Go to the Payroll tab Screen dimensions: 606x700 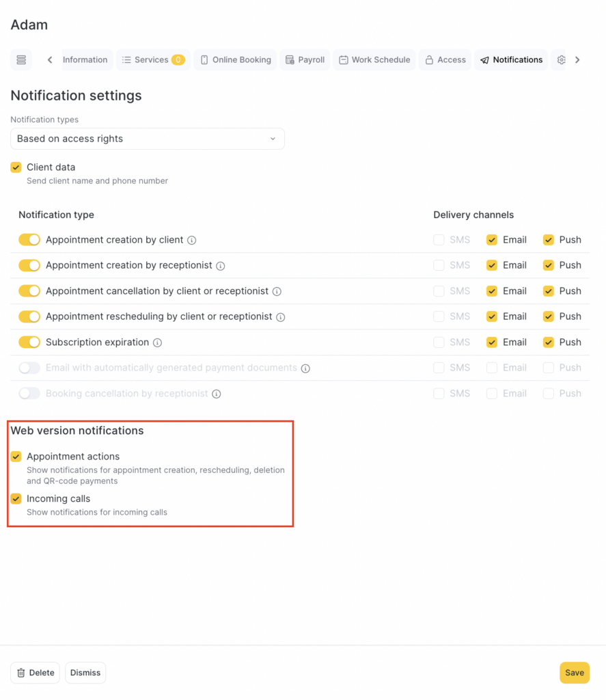click(305, 60)
